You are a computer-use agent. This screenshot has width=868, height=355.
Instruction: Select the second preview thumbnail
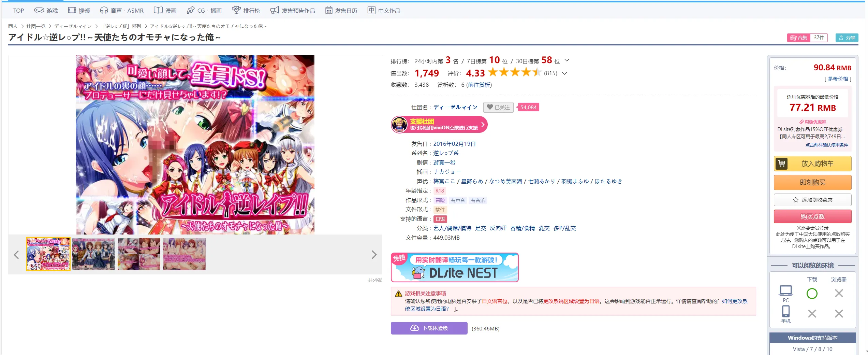pyautogui.click(x=93, y=254)
